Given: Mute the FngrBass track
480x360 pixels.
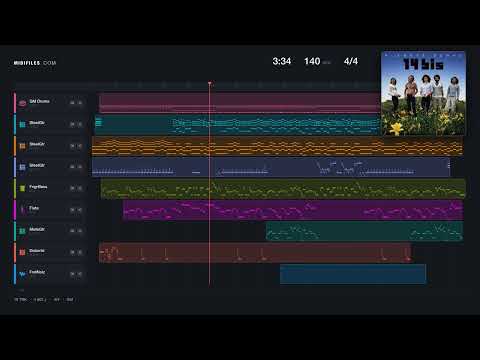Looking at the screenshot, I should coord(72,188).
